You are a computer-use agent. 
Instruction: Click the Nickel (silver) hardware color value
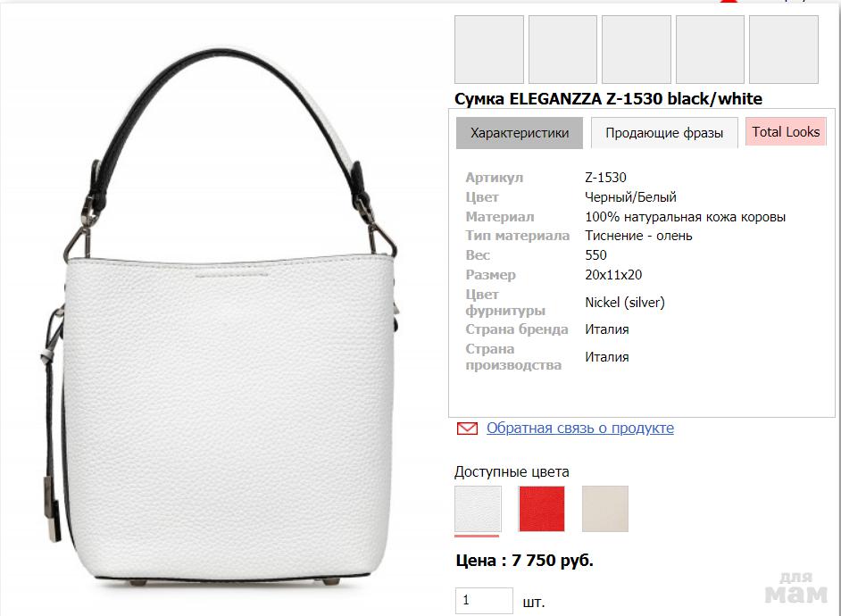pyautogui.click(x=625, y=303)
